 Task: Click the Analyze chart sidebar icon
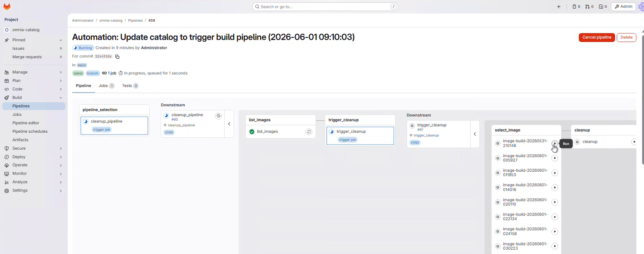[7, 182]
